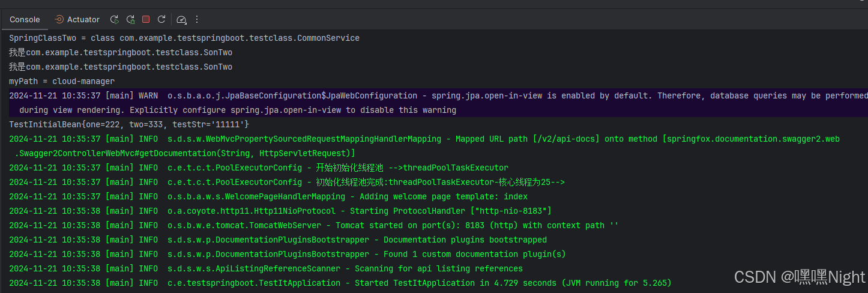Click the plain circular-arrow refresh icon
This screenshot has height=293, width=868.
161,20
